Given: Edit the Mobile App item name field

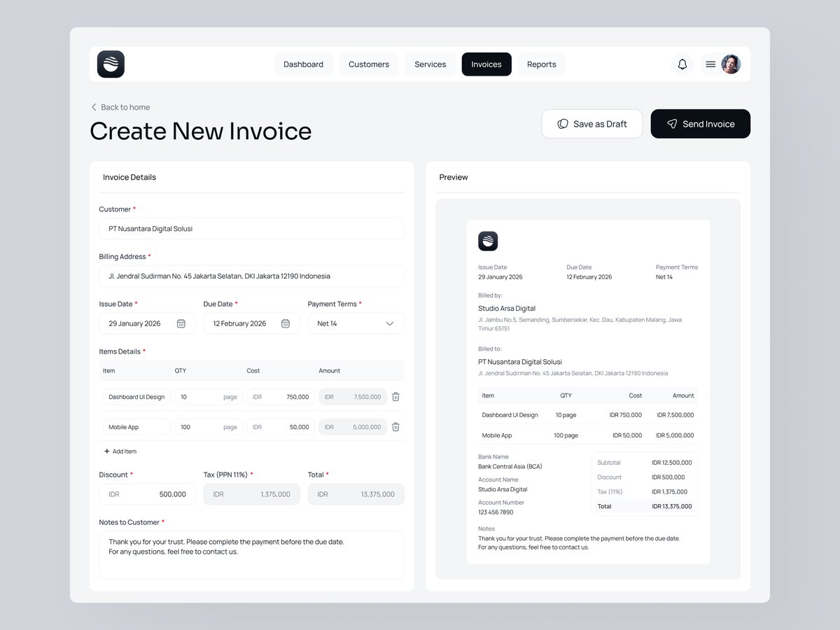Looking at the screenshot, I should 137,427.
